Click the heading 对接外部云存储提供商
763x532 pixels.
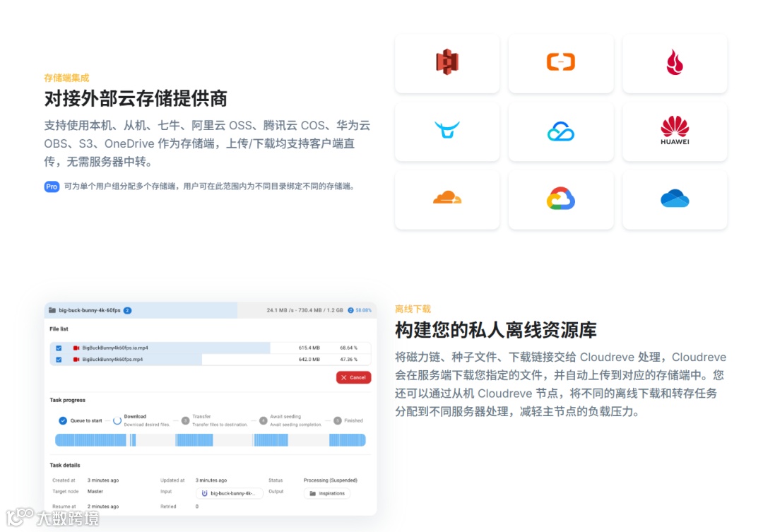point(136,98)
